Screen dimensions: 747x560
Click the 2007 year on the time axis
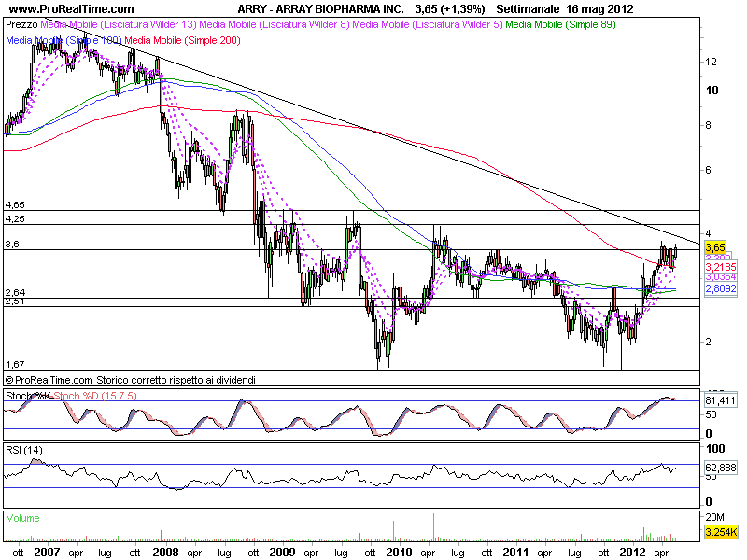(48, 553)
